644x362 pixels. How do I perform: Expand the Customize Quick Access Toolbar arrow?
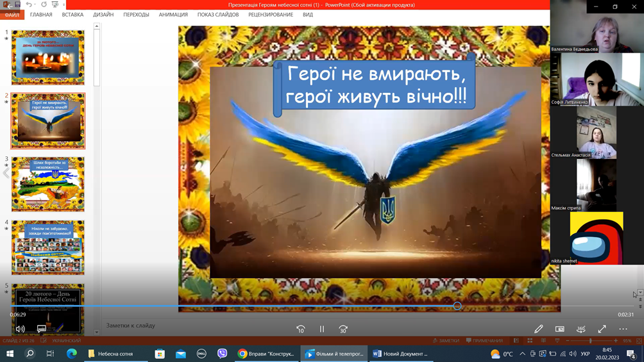tap(64, 5)
